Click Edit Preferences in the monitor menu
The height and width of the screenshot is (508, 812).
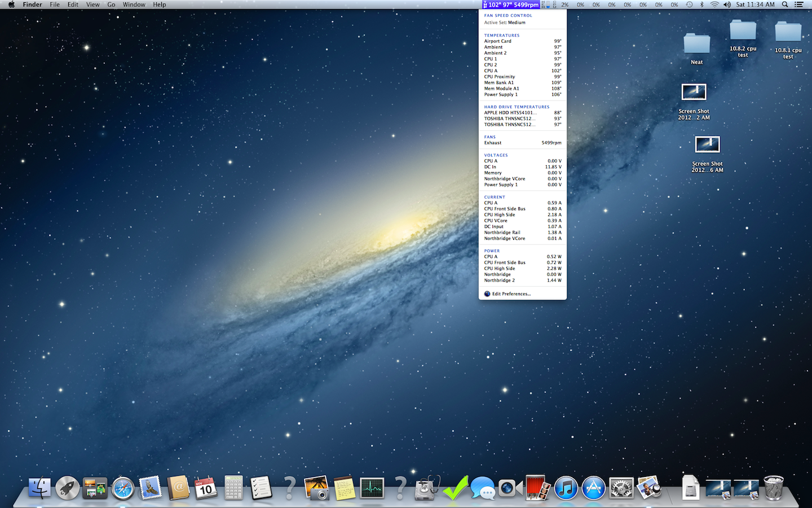pyautogui.click(x=511, y=294)
